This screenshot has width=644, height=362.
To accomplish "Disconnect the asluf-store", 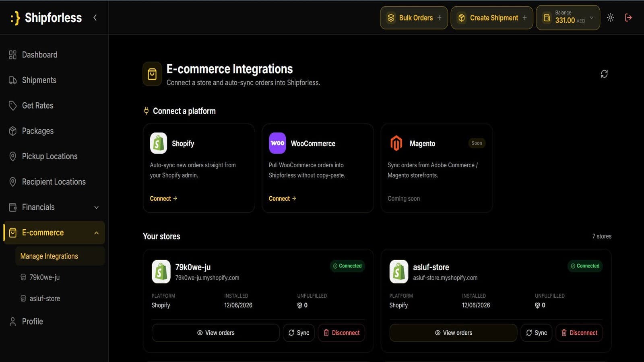I will pyautogui.click(x=579, y=333).
